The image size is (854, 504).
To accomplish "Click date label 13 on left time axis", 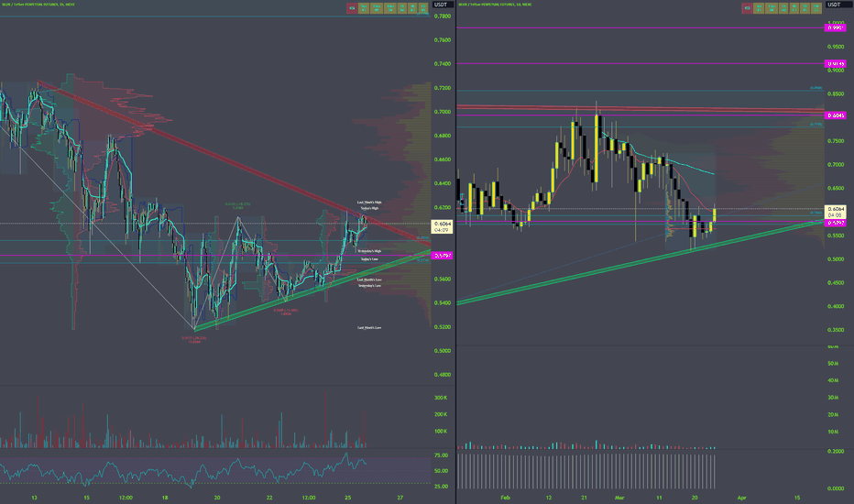I will click(x=34, y=498).
